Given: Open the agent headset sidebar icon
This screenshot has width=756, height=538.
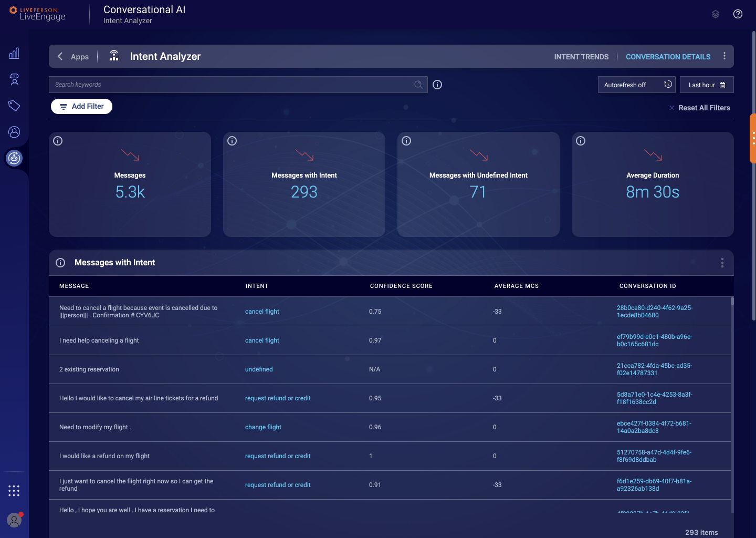Looking at the screenshot, I should tap(14, 79).
